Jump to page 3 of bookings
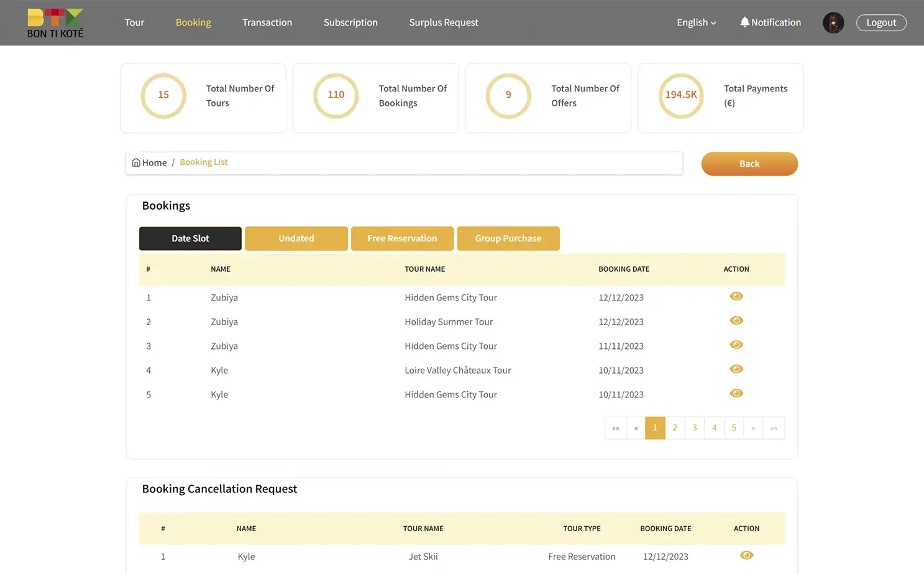The image size is (924, 574). (694, 428)
